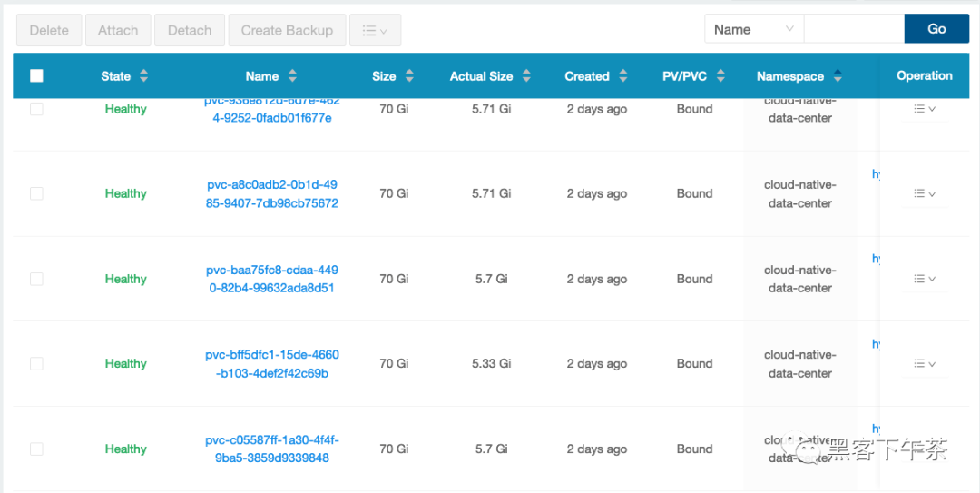The width and height of the screenshot is (980, 493).
Task: Click cloud-native-data-center namespace in pvc-baa75fc8 row
Action: [800, 279]
